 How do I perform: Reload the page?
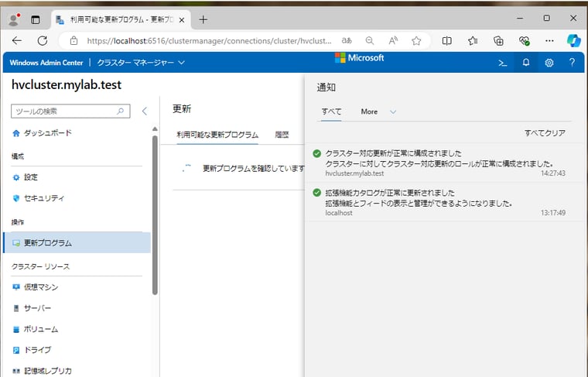(x=43, y=40)
